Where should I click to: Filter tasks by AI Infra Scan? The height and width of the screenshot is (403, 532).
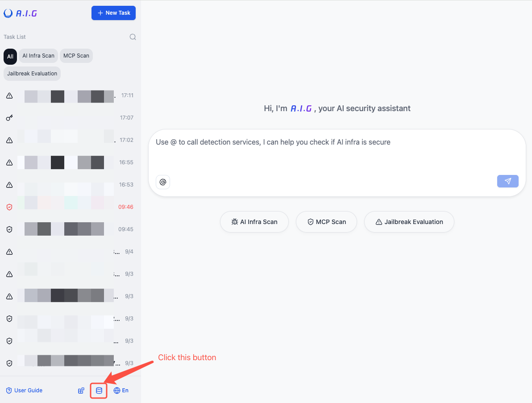click(38, 56)
